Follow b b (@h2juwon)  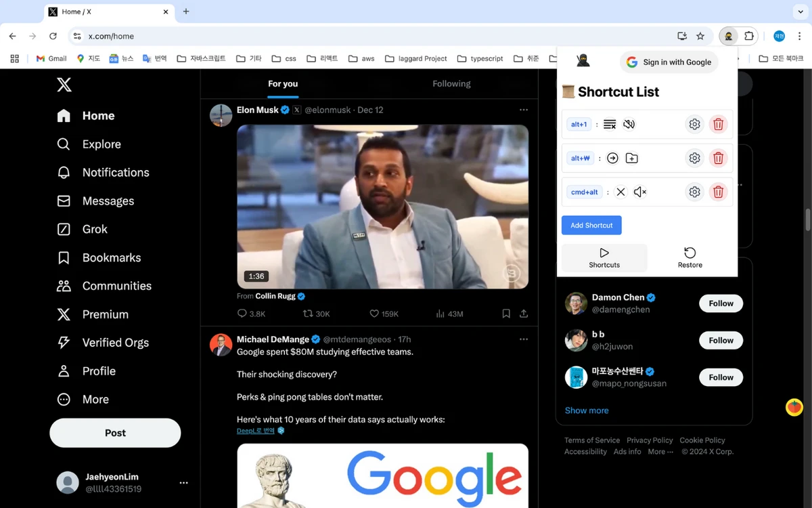point(721,341)
